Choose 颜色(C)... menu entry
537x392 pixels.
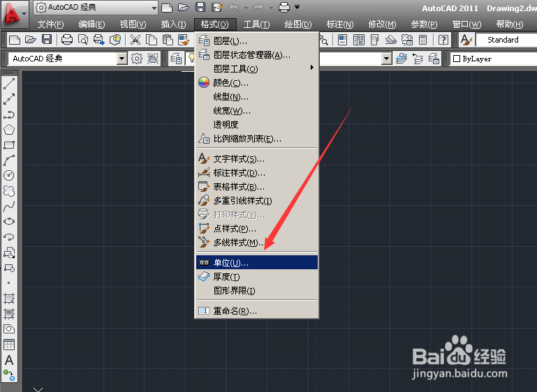[x=256, y=83]
